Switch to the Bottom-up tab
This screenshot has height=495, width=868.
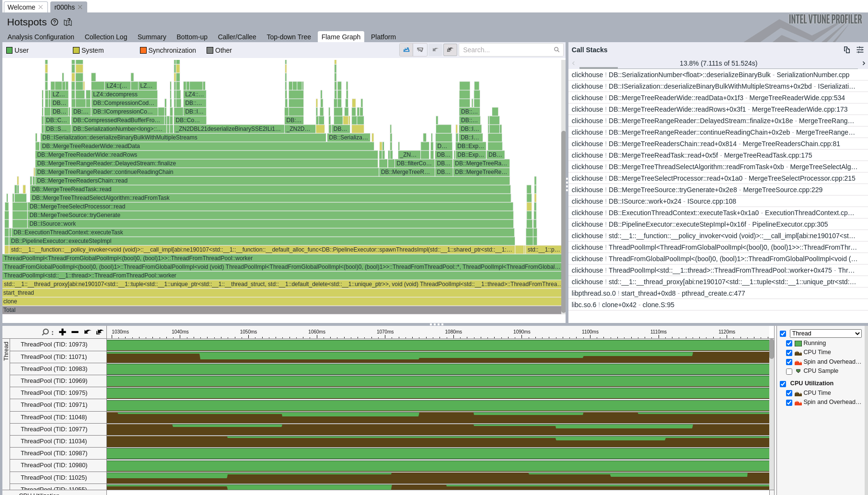point(192,37)
